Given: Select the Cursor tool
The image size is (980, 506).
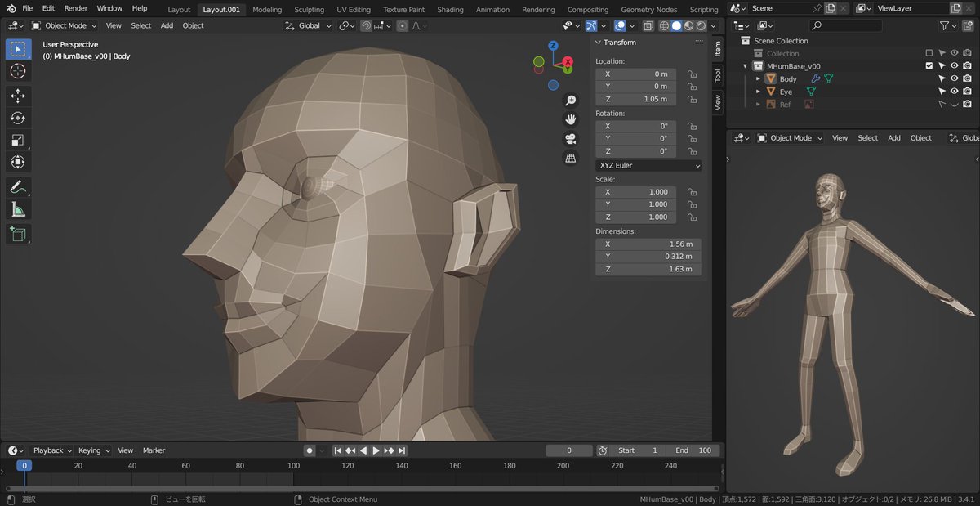Looking at the screenshot, I should pos(18,72).
